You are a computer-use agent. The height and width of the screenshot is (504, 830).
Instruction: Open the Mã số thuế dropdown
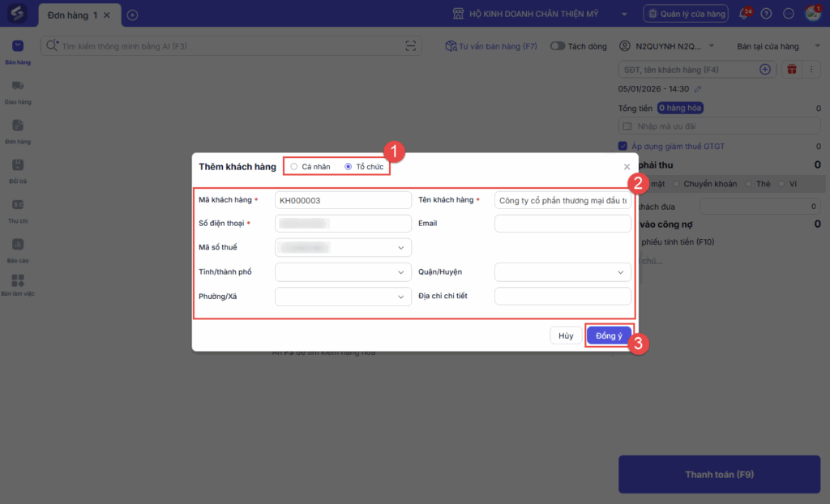click(x=343, y=247)
